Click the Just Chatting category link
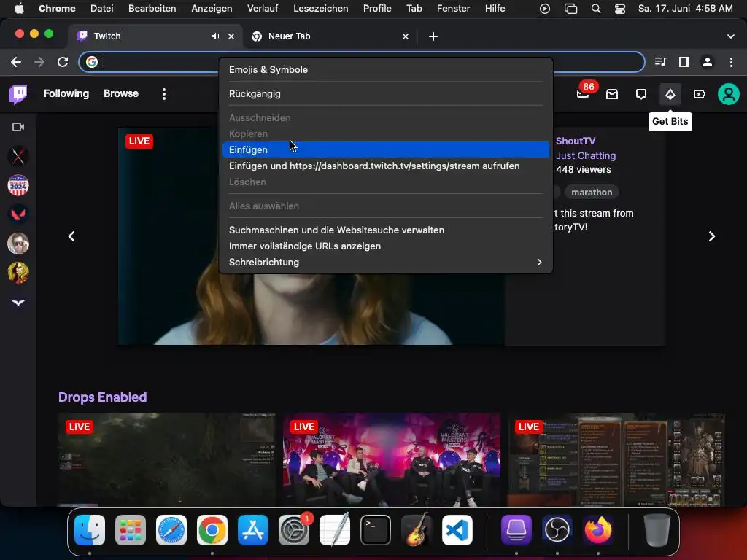 click(x=586, y=155)
